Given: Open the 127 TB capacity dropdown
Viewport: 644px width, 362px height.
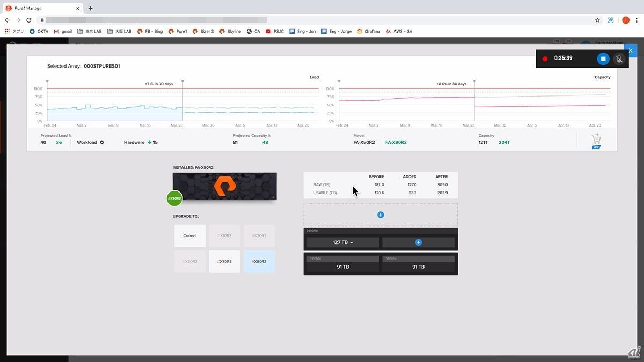Looking at the screenshot, I should (x=343, y=242).
